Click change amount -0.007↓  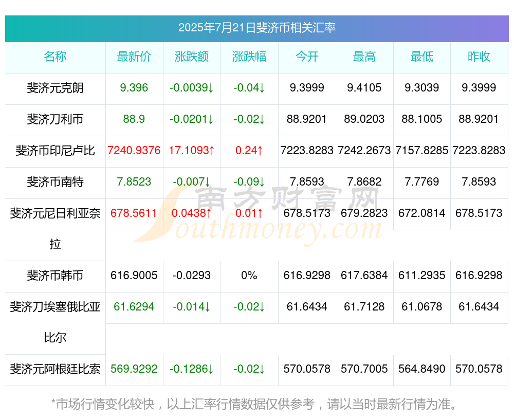tap(192, 181)
